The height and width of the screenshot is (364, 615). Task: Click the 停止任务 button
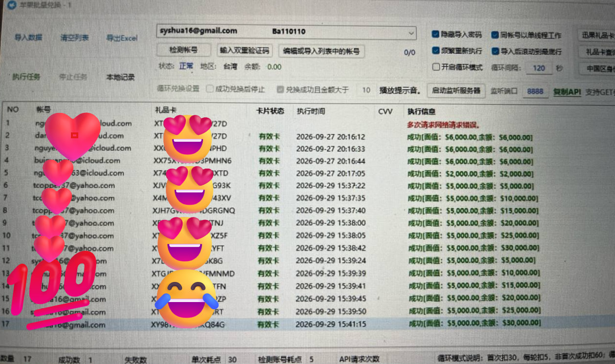(x=73, y=77)
